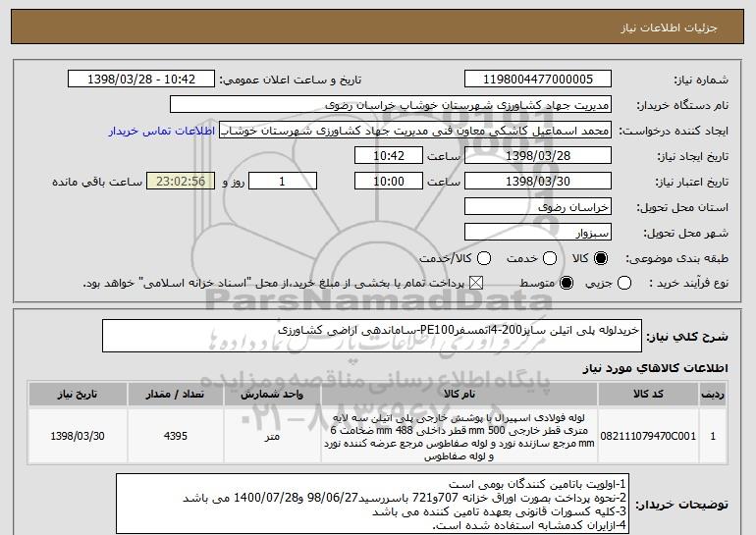Click the request creator name field
The width and height of the screenshot is (756, 535).
(415, 131)
